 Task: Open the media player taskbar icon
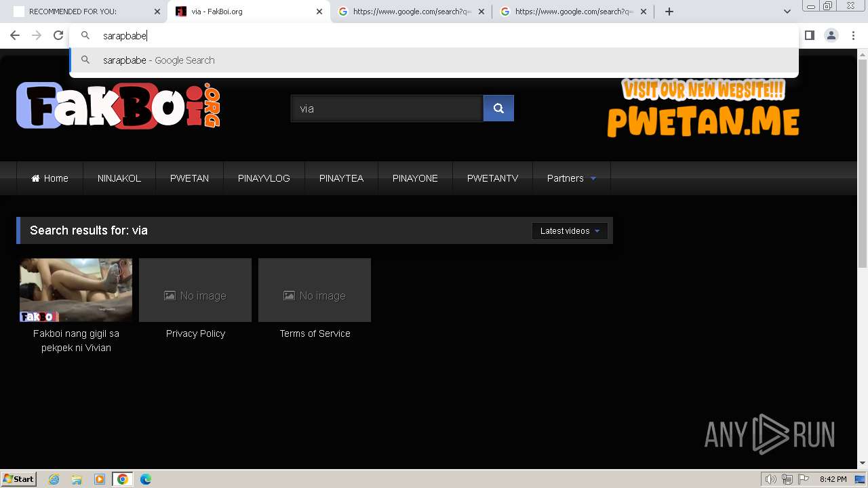click(100, 479)
